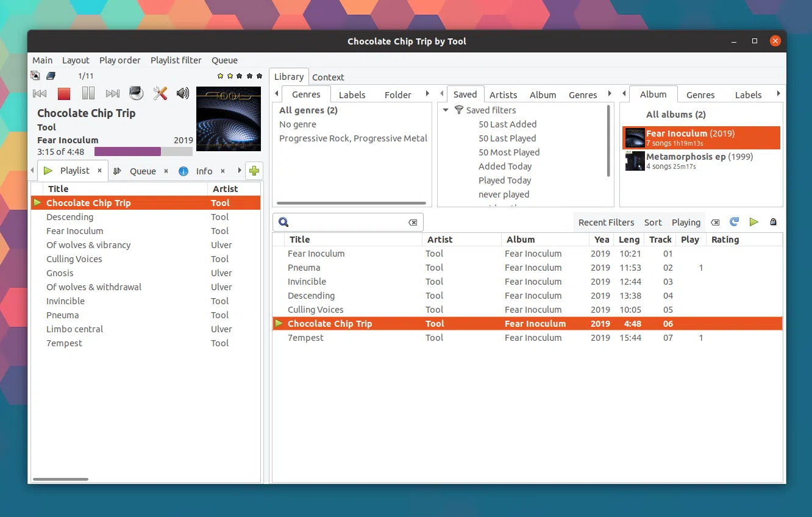The height and width of the screenshot is (517, 812).
Task: Click the playing cards icon above controls
Action: (35, 76)
